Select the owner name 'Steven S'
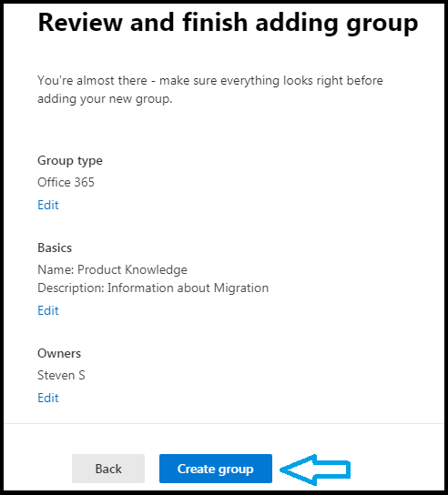Image resolution: width=448 pixels, height=495 pixels. coord(61,375)
